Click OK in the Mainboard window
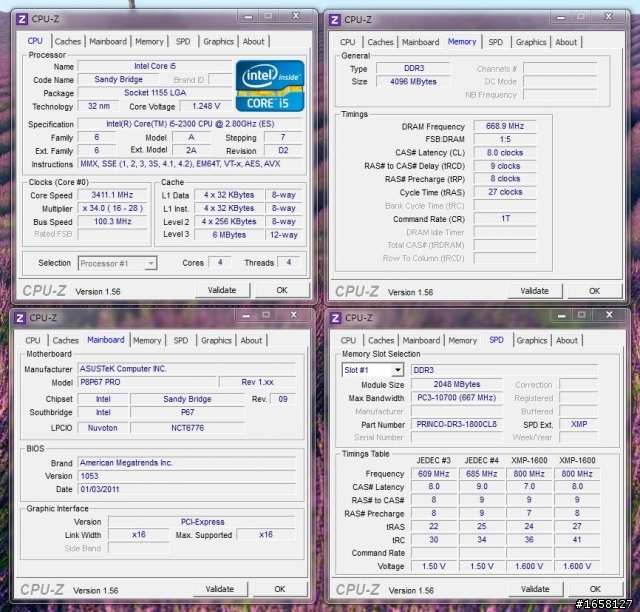The width and height of the screenshot is (640, 612). (x=280, y=589)
